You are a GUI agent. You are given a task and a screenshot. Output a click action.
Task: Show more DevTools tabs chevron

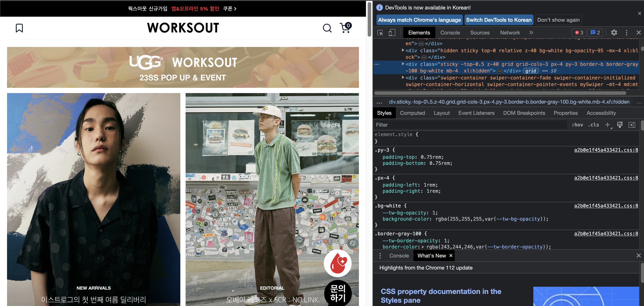[x=531, y=33]
